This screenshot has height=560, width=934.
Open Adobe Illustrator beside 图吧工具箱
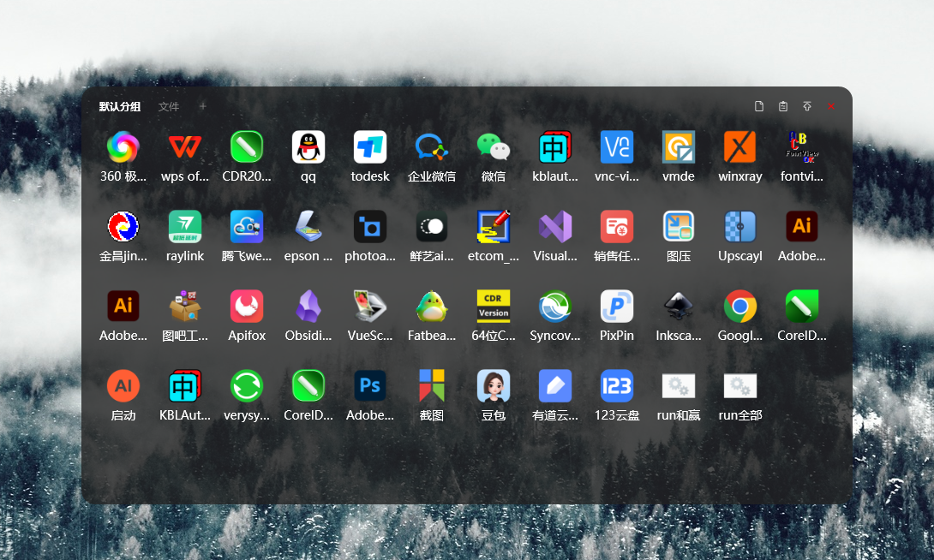pyautogui.click(x=123, y=307)
